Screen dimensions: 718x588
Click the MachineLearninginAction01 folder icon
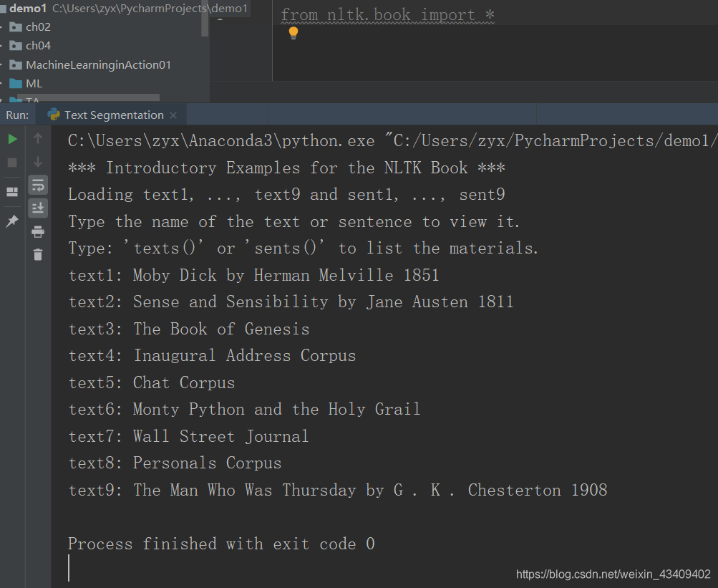16,64
